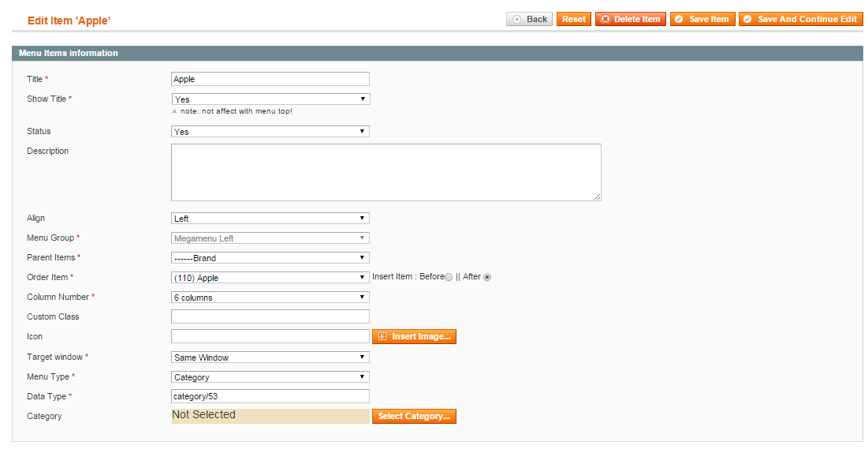This screenshot has width=868, height=453.
Task: Click the 'Show Title' label
Action: click(47, 99)
